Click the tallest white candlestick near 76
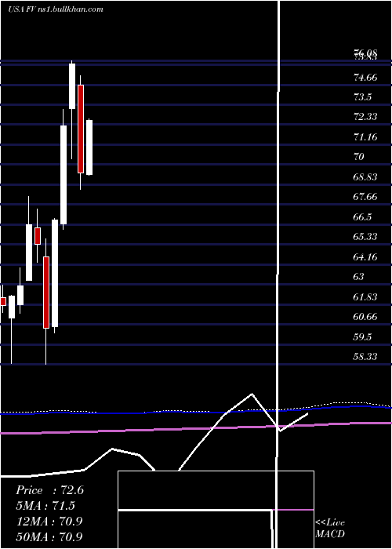 click(72, 86)
